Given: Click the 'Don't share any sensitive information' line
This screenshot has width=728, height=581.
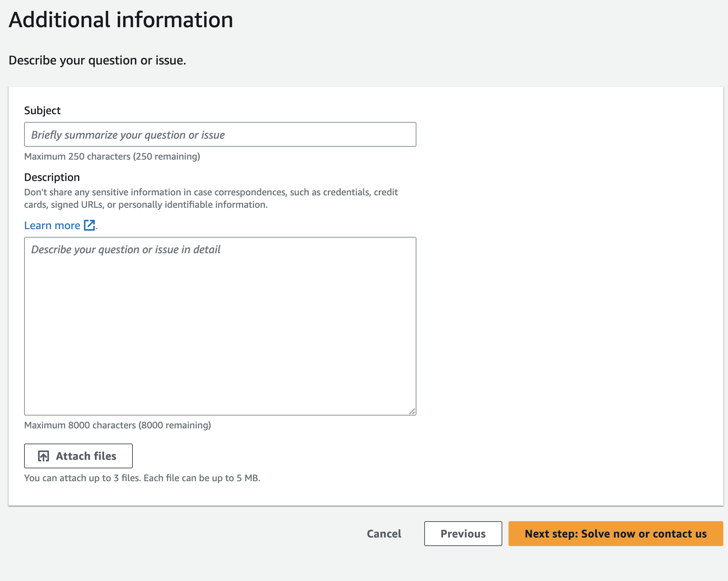Looking at the screenshot, I should [x=211, y=192].
